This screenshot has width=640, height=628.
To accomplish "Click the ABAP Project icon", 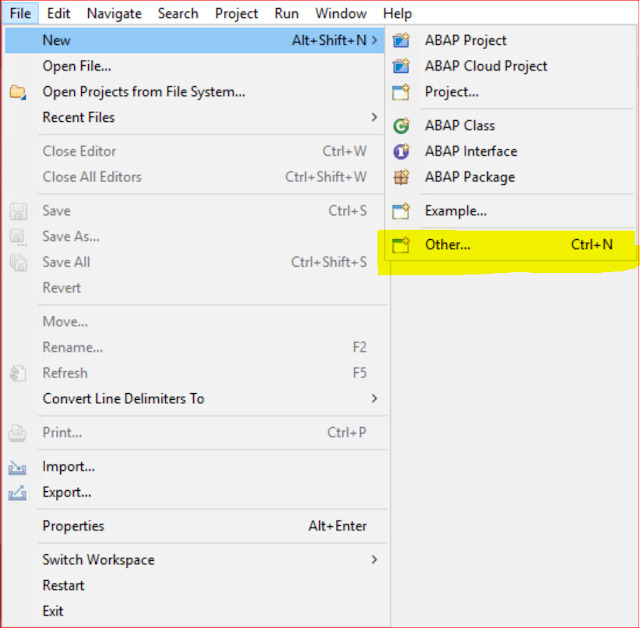I will point(401,40).
